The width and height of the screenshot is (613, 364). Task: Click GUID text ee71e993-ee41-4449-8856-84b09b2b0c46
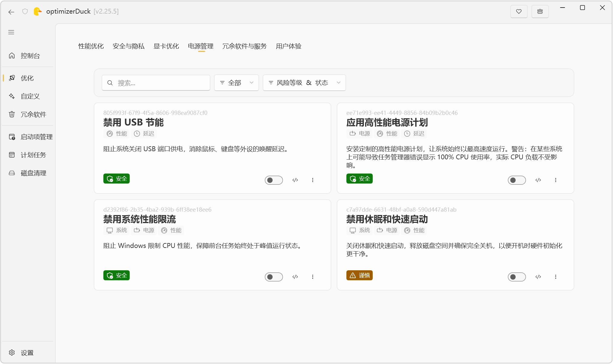click(402, 113)
